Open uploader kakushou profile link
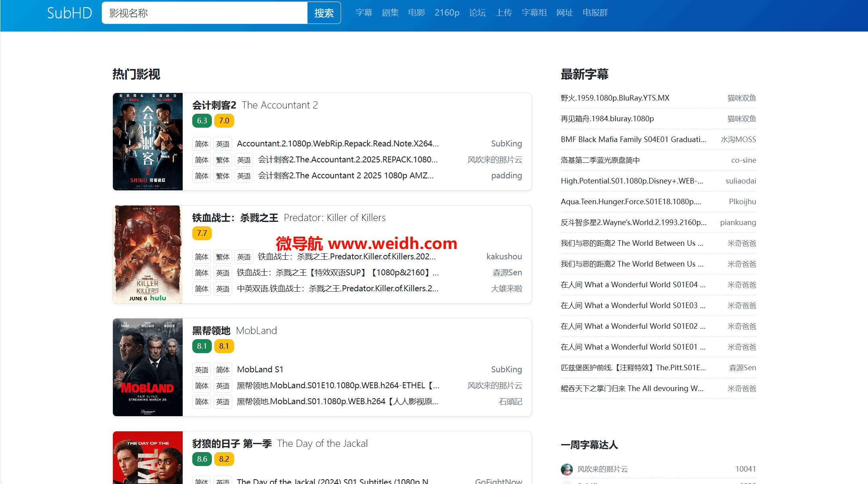 click(504, 257)
